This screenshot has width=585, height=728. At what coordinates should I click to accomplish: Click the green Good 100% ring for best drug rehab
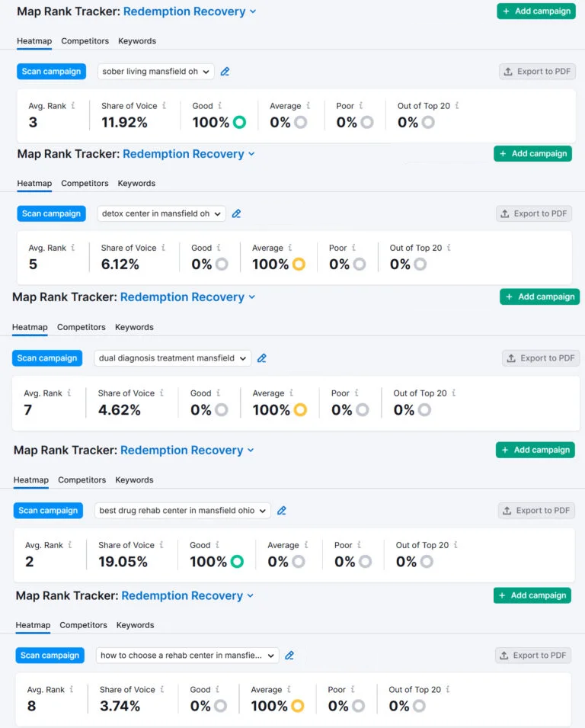(x=237, y=562)
